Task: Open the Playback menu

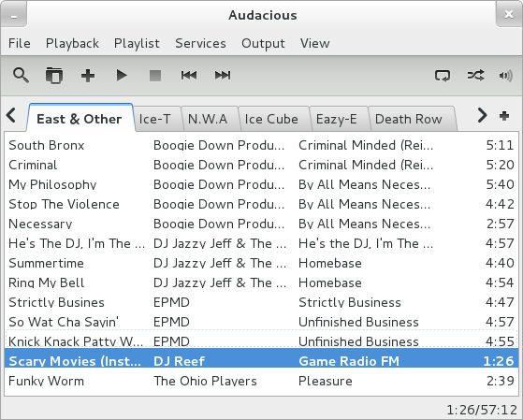Action: (72, 43)
